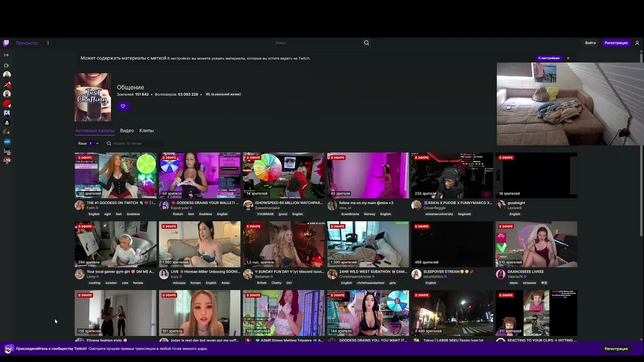This screenshot has width=644, height=362.
Task: Open suzy's stream thumbnail with 1 560 viewers
Action: click(200, 244)
